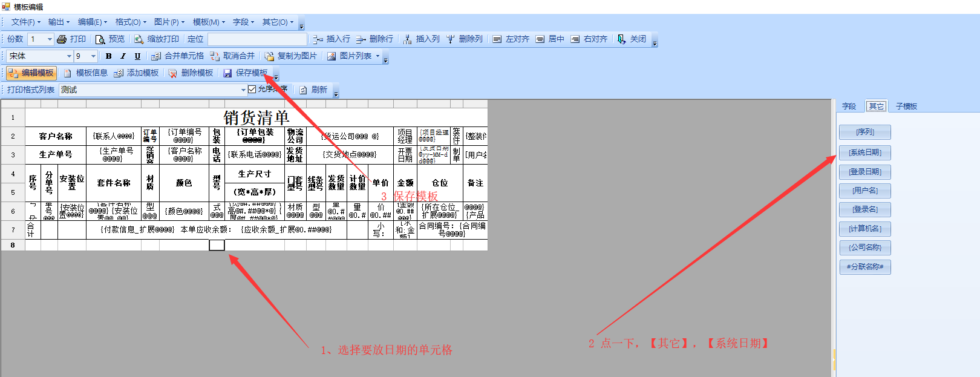Viewport: 980px width, 377px height.
Task: Click the 定位 input field
Action: point(257,39)
